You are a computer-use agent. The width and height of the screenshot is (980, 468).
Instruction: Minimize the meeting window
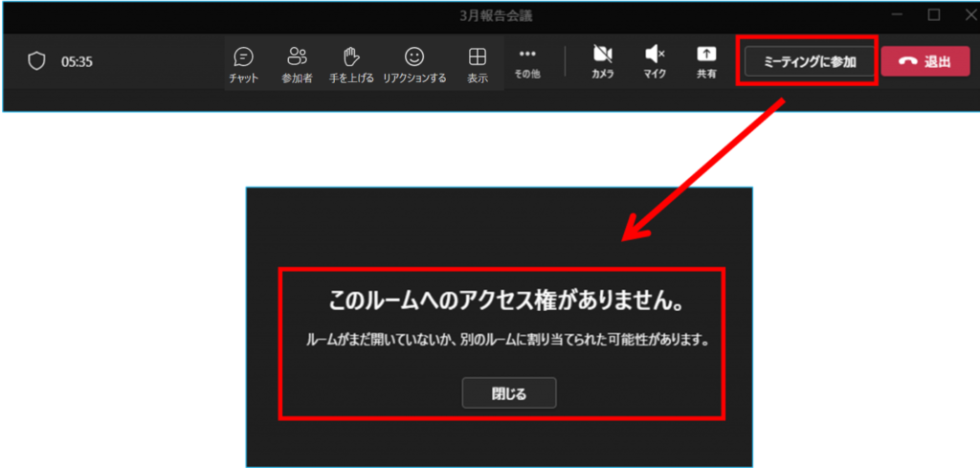tap(896, 14)
